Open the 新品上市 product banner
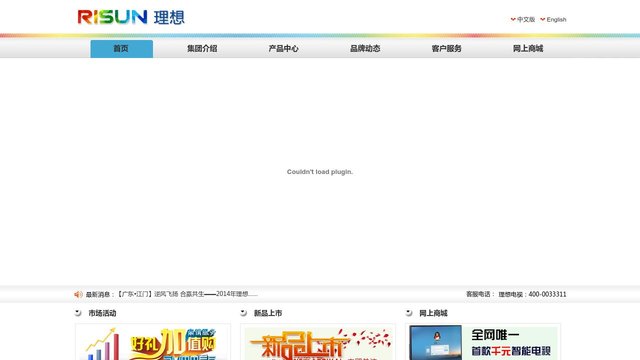 318,342
